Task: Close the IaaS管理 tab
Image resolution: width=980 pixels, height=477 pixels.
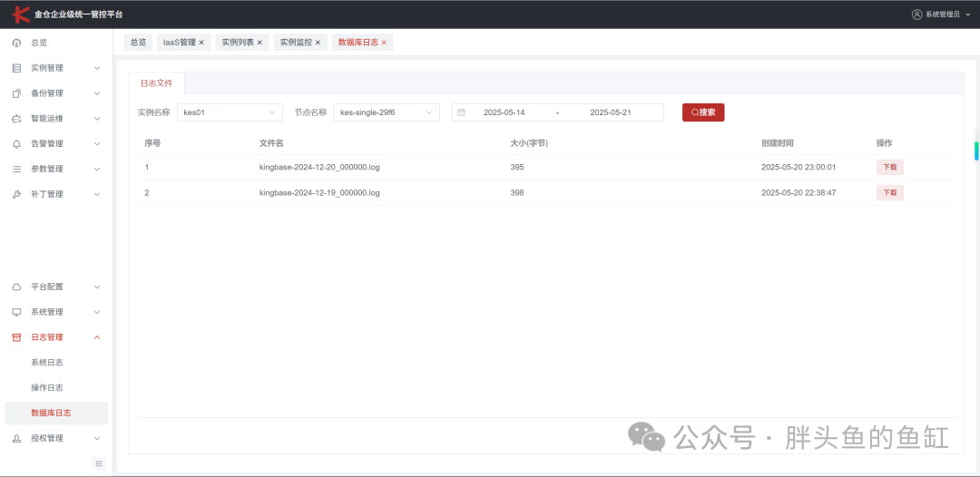Action: [x=201, y=44]
